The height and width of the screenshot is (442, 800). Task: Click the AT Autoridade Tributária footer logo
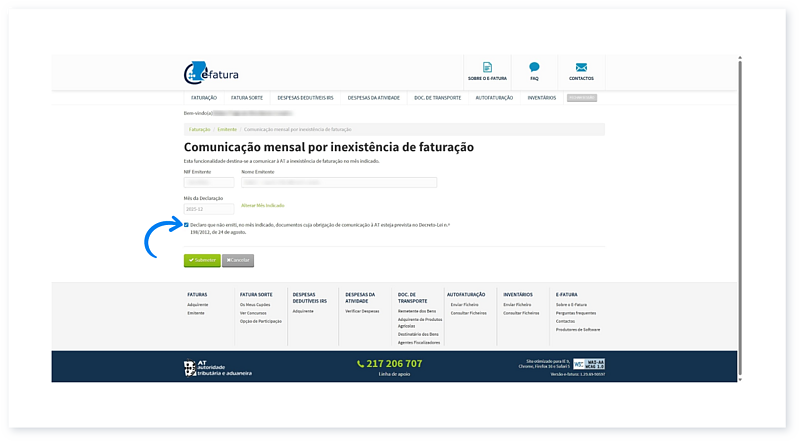[x=218, y=367]
